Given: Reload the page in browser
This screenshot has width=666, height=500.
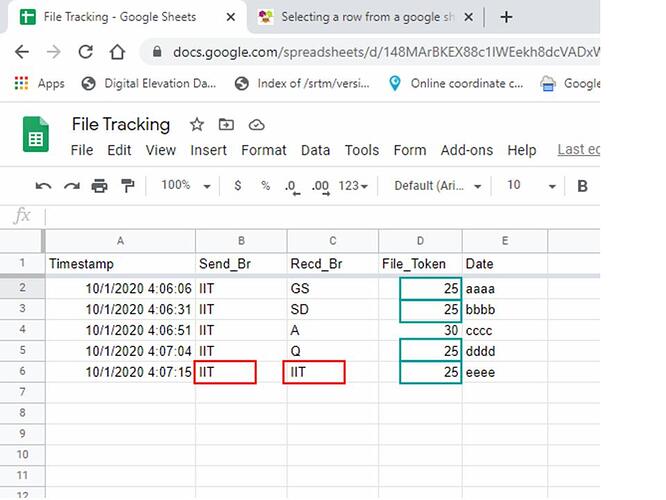Looking at the screenshot, I should coord(85,52).
